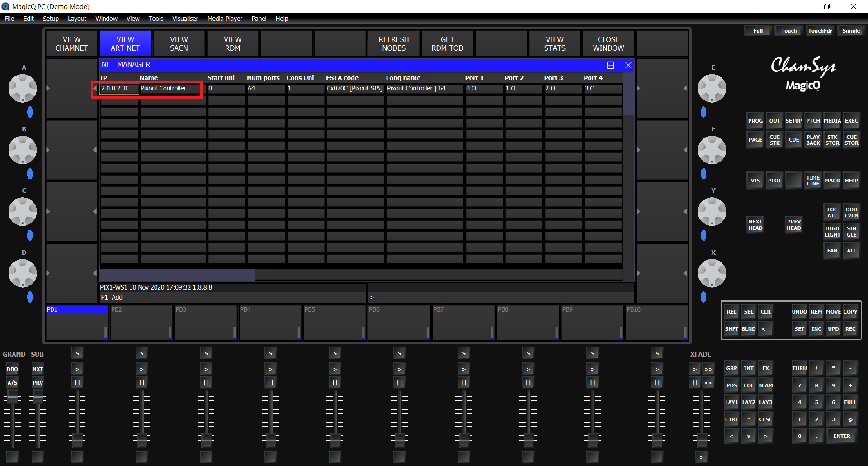Click encoder wheel E
The width and height of the screenshot is (868, 466).
tap(712, 88)
